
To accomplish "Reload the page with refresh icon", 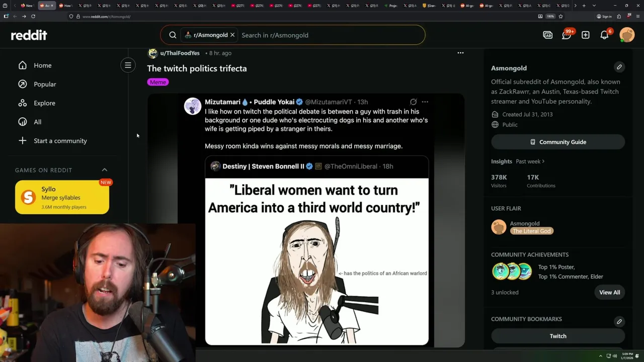I will (33, 16).
